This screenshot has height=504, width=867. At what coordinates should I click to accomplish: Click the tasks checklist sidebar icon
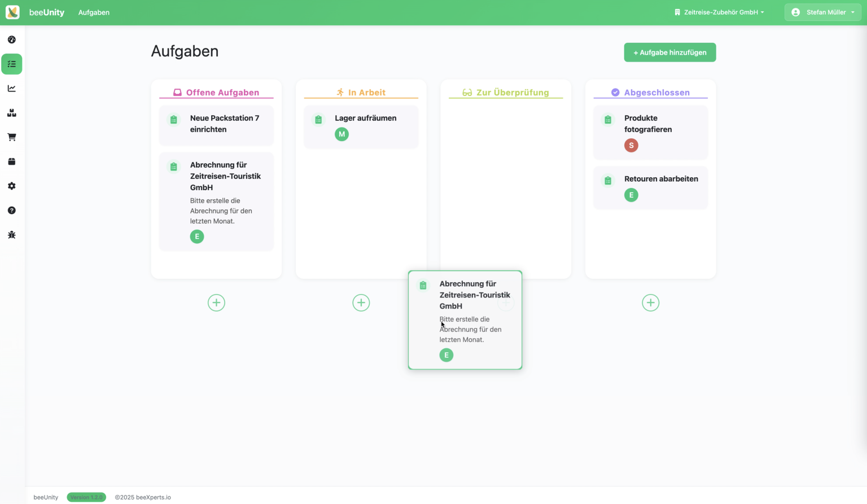coord(12,64)
